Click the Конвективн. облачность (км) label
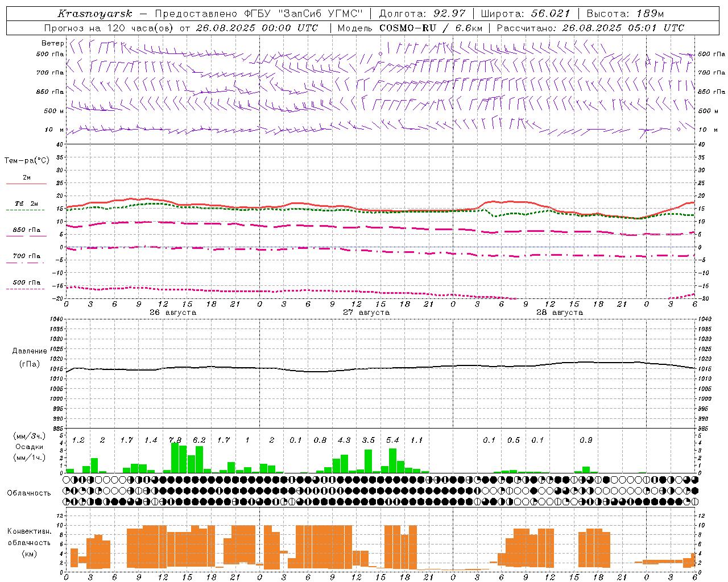The width and height of the screenshot is (728, 582). [29, 543]
